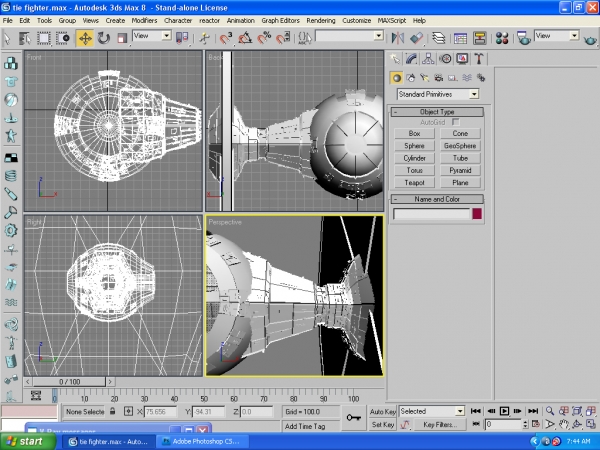This screenshot has width=600, height=450.
Task: Collapse the Name and Color rollout
Action: pos(437,199)
